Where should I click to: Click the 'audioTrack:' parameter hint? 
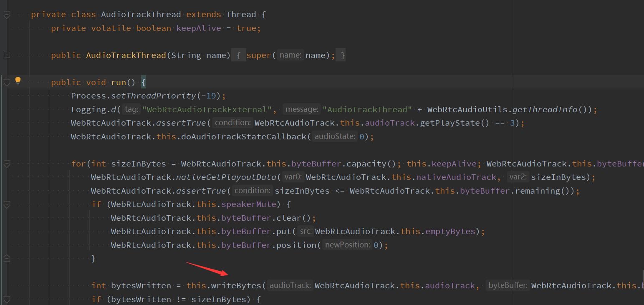click(x=290, y=286)
